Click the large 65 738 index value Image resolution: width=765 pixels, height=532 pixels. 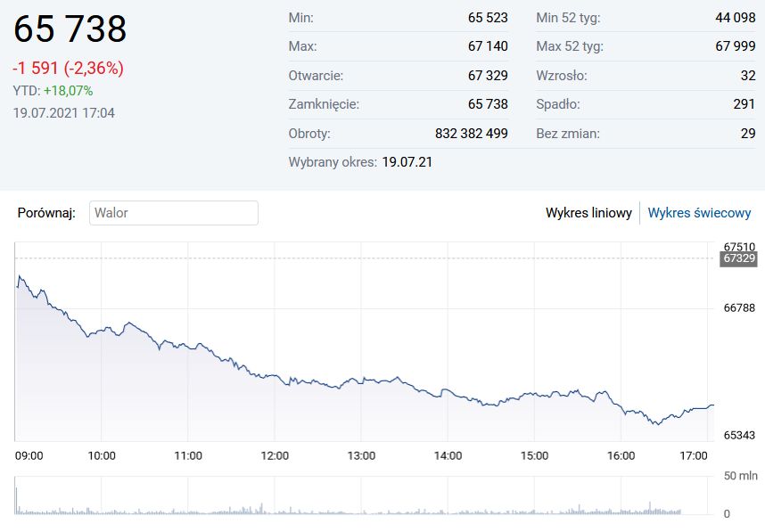click(70, 30)
